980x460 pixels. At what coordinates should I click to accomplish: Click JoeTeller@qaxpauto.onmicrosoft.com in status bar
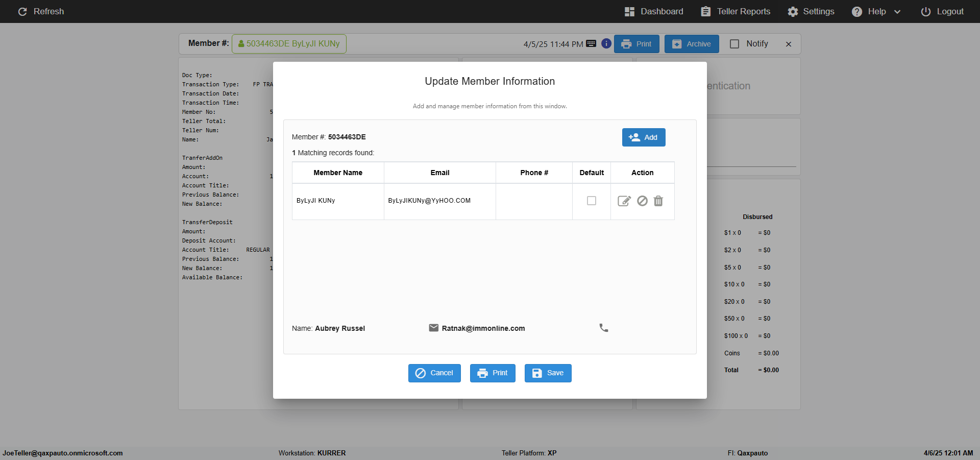point(63,453)
